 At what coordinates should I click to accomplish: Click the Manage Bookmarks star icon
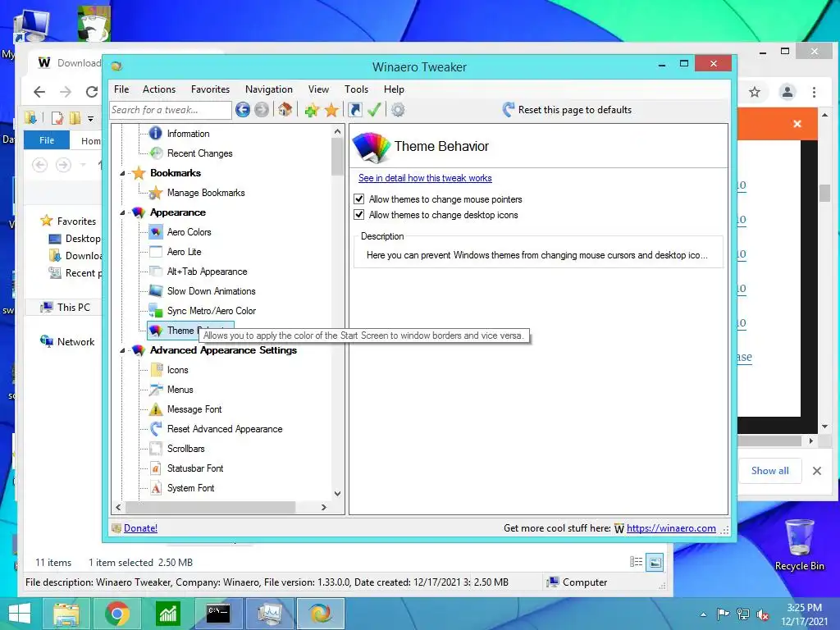(156, 192)
